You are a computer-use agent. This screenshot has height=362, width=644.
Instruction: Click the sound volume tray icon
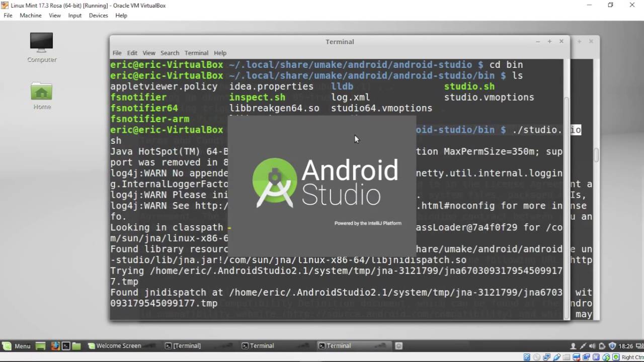pyautogui.click(x=592, y=346)
